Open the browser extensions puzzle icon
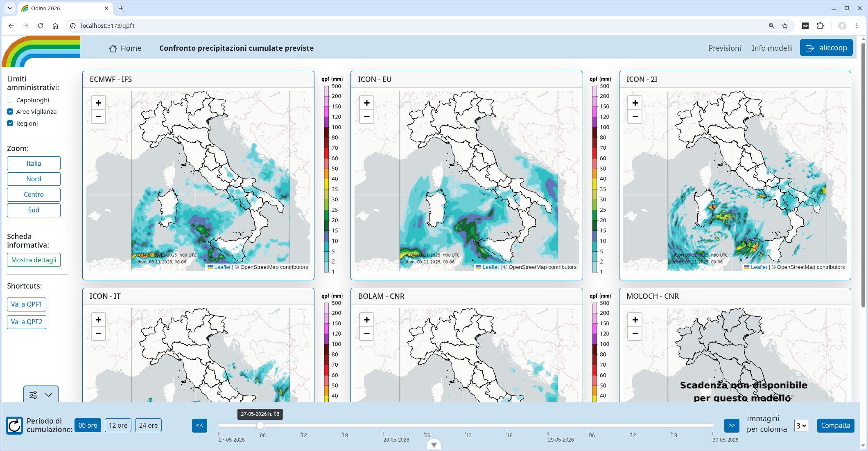Screen dimensions: 868x451 [820, 26]
